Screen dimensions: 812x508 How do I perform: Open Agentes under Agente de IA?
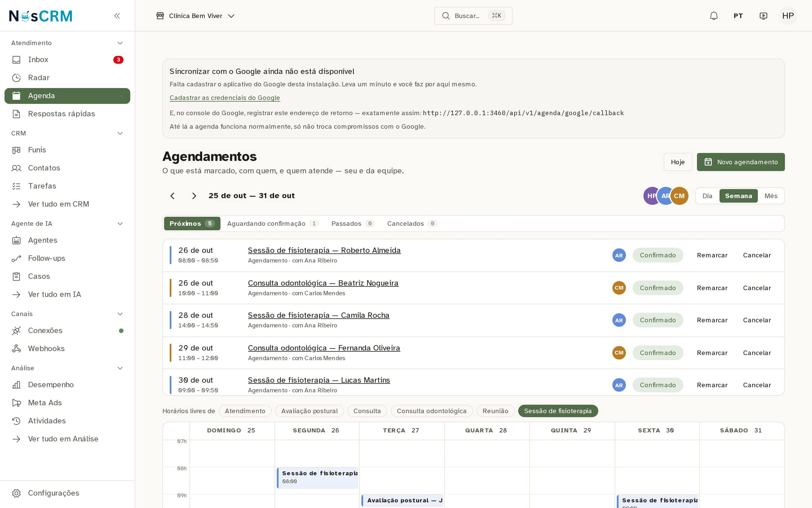point(67,240)
